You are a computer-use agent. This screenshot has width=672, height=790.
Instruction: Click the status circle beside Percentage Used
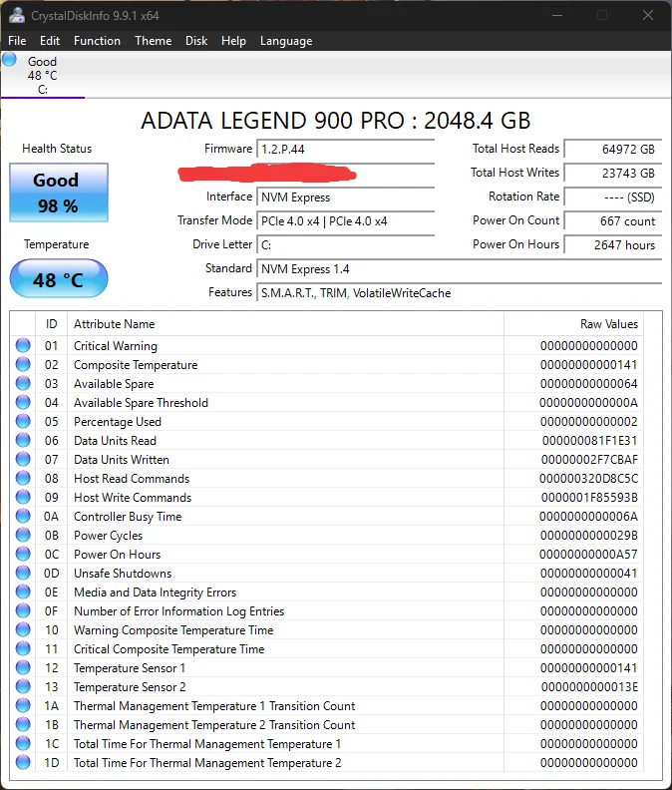tap(23, 421)
